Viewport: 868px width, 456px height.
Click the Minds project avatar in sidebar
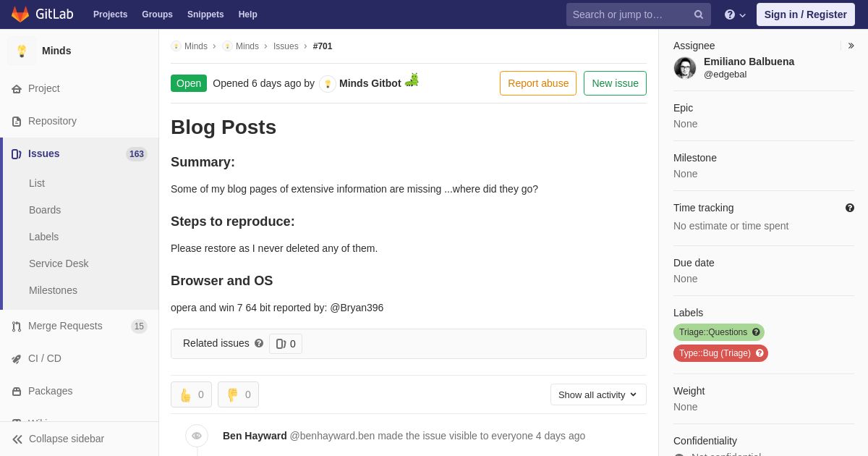(22, 51)
